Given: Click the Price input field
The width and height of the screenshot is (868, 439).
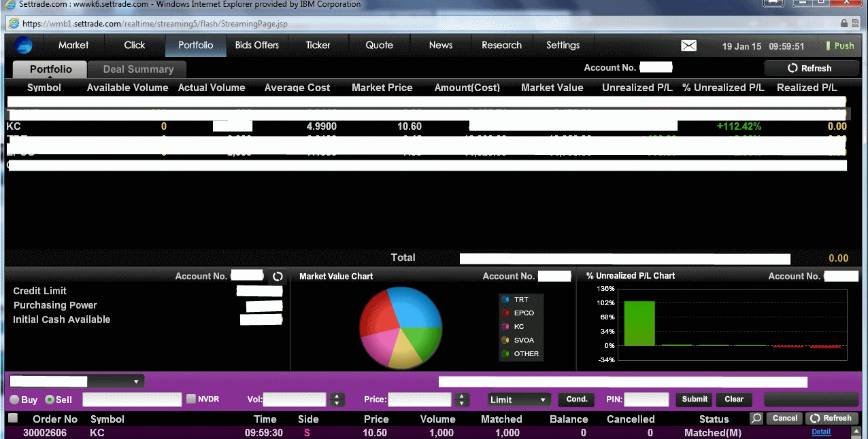Looking at the screenshot, I should pyautogui.click(x=420, y=400).
